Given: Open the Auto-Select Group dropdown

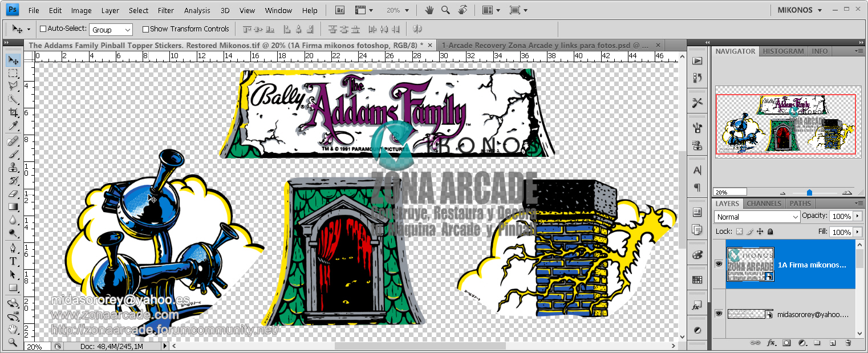Looking at the screenshot, I should (127, 29).
